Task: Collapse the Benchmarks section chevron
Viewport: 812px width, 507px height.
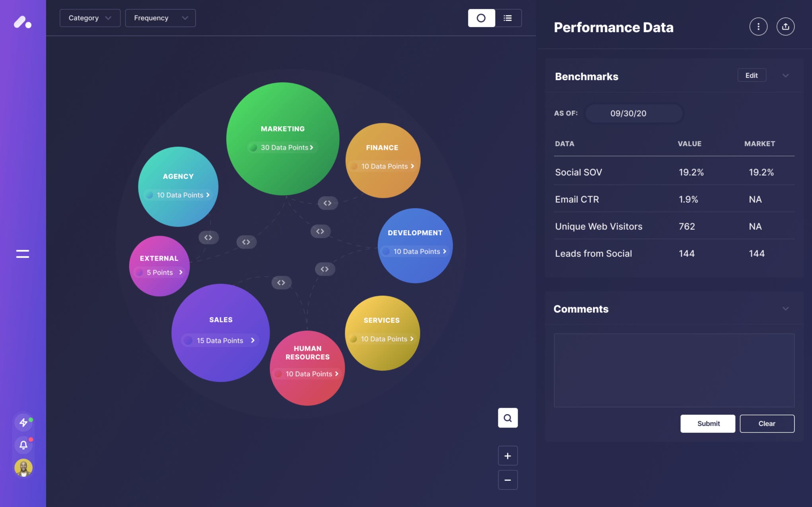Action: click(785, 75)
